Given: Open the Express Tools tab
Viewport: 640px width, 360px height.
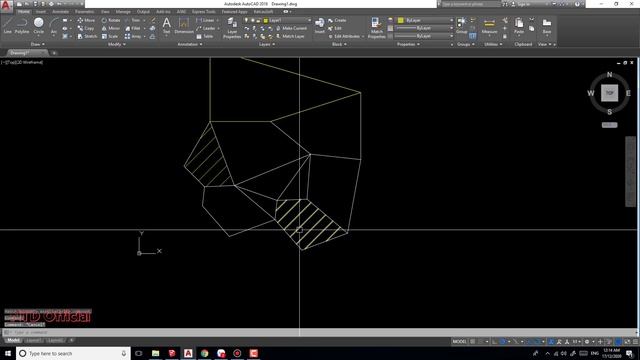Looking at the screenshot, I should pyautogui.click(x=203, y=11).
